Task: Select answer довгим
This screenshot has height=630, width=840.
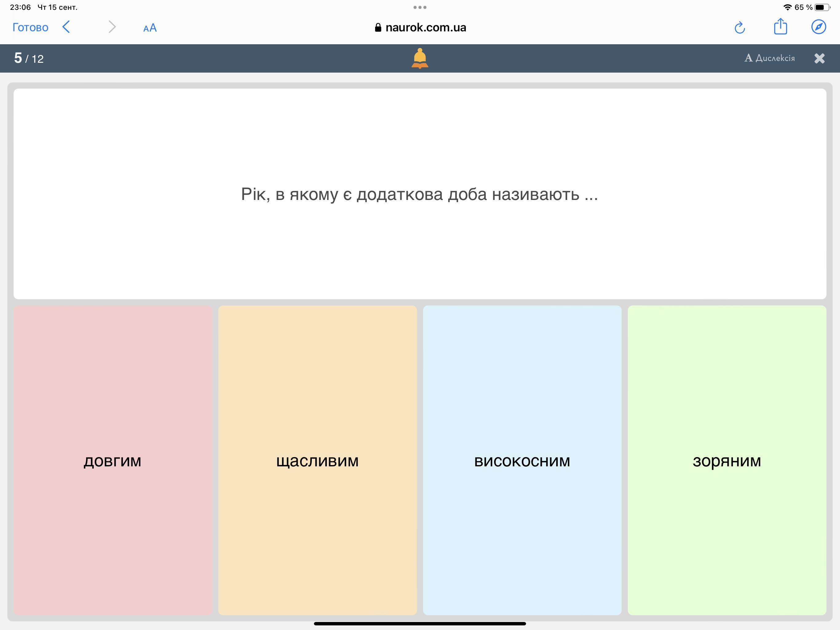Action: pyautogui.click(x=113, y=460)
